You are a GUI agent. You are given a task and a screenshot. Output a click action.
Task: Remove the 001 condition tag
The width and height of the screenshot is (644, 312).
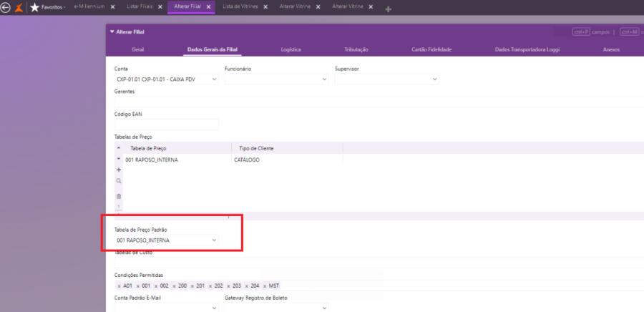(138, 286)
